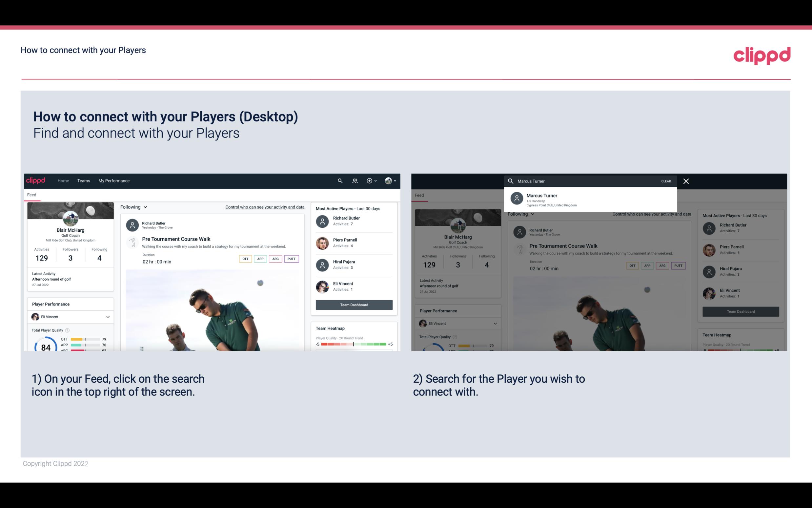
Task: Click the Team Dashboard button
Action: coord(354,304)
